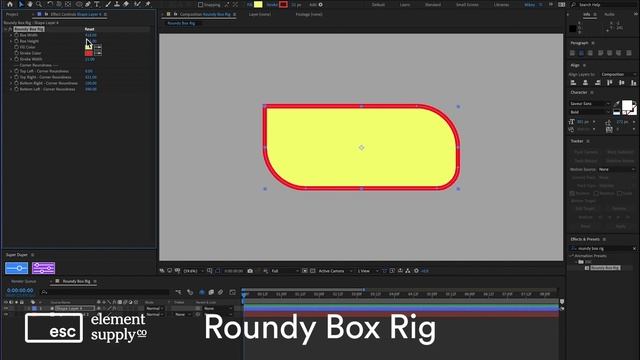The height and width of the screenshot is (360, 640).
Task: Select the Type tool
Action: [97, 4]
